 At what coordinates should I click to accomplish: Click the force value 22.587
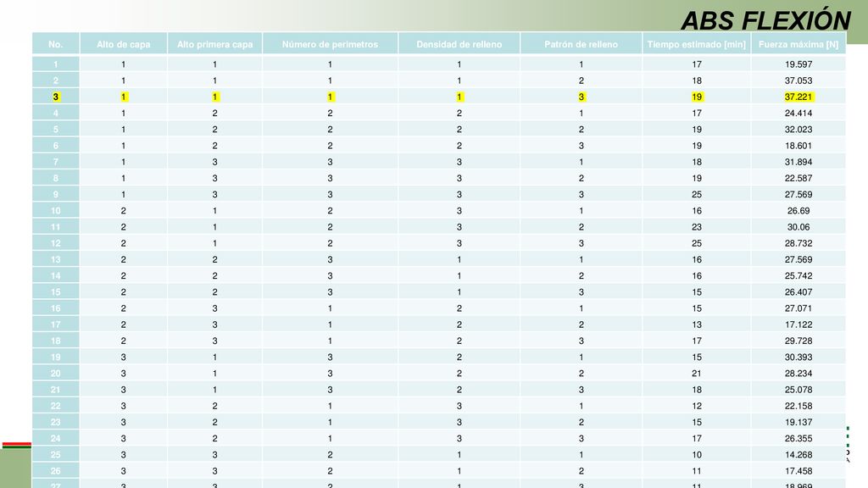tap(798, 178)
